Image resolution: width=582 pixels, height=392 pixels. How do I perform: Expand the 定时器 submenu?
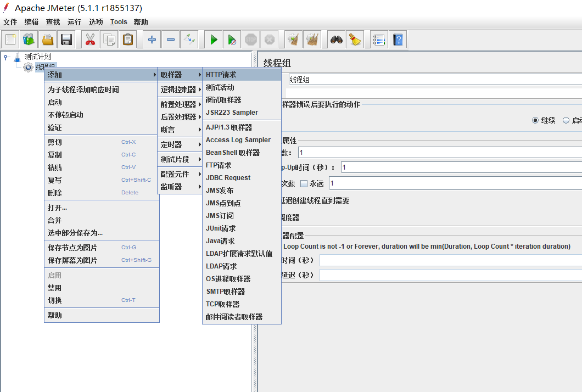(x=180, y=144)
